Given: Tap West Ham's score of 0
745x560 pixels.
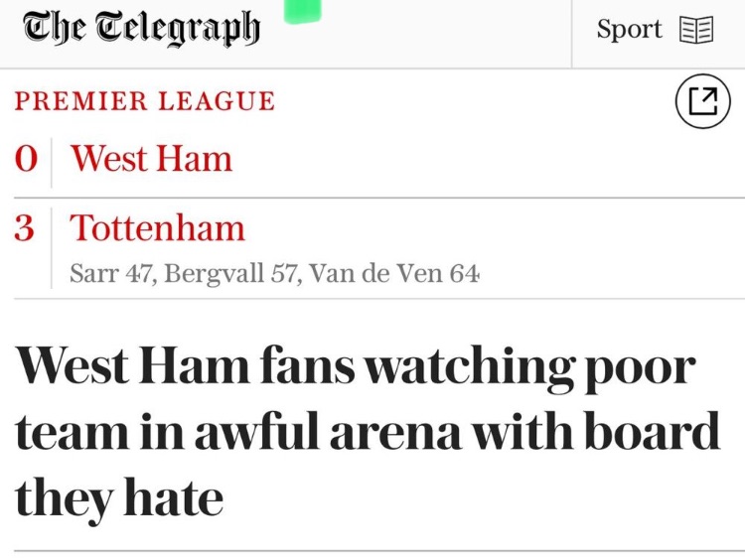Looking at the screenshot, I should pyautogui.click(x=26, y=159).
